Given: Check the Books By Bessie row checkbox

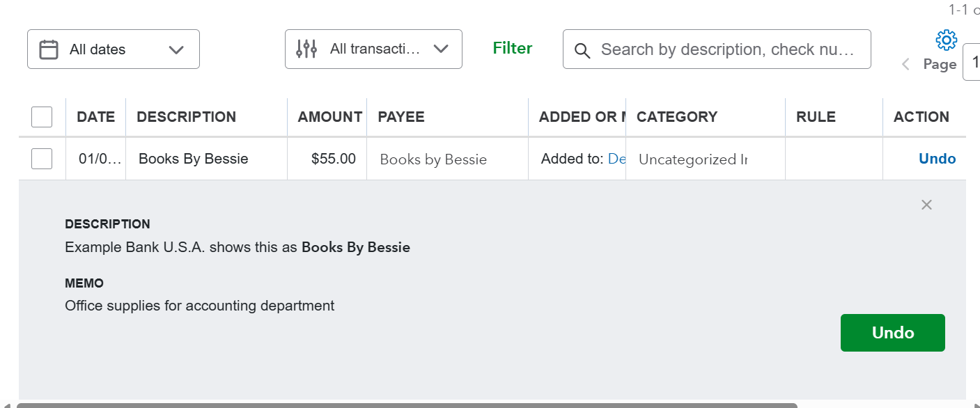Looking at the screenshot, I should (x=42, y=159).
